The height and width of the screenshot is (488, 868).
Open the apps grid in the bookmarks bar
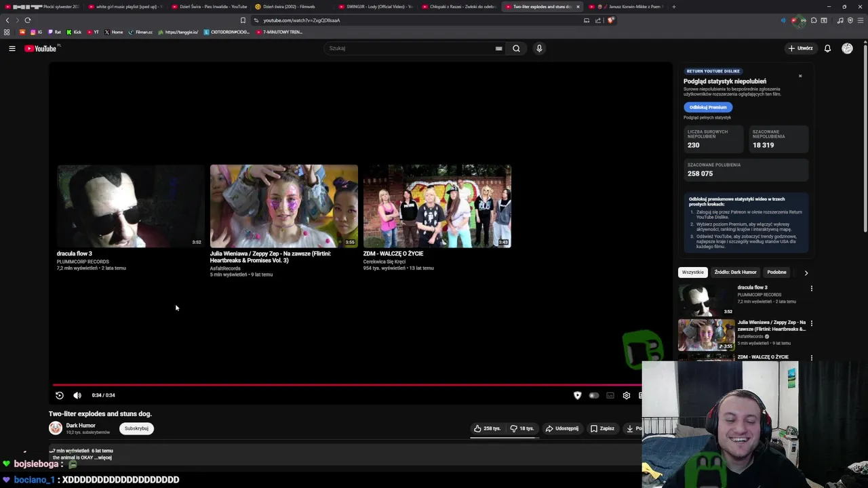(x=7, y=32)
